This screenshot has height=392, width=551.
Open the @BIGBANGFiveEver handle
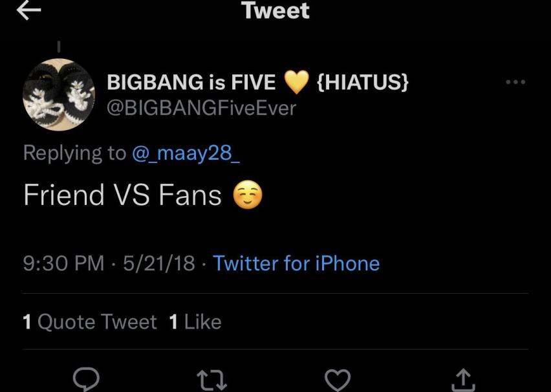[201, 108]
